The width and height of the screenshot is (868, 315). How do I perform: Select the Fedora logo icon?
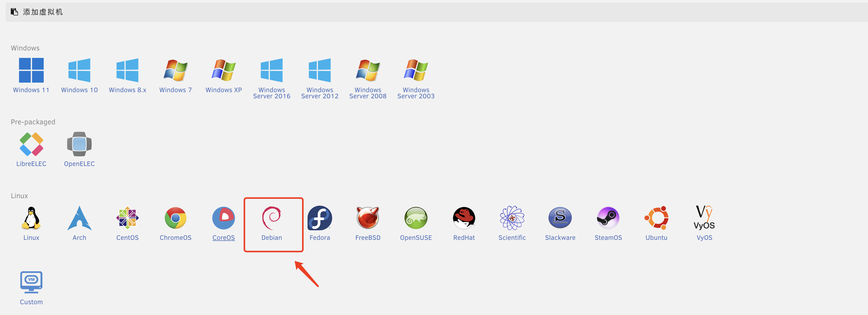click(320, 218)
